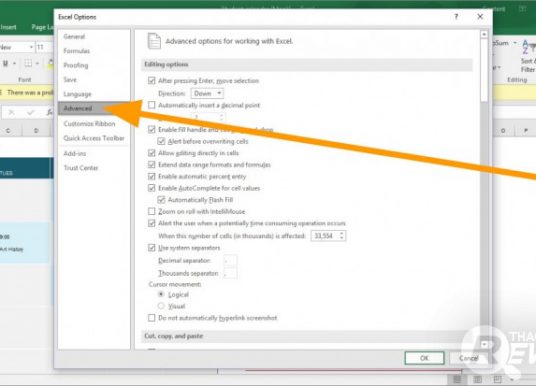
Task: Switch to Normal view status bar icon
Action: point(457,380)
